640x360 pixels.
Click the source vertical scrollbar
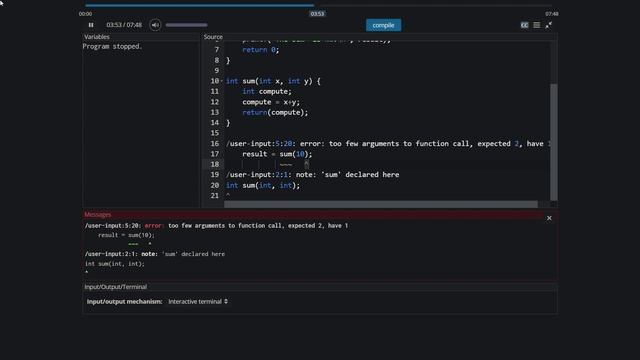(x=553, y=141)
